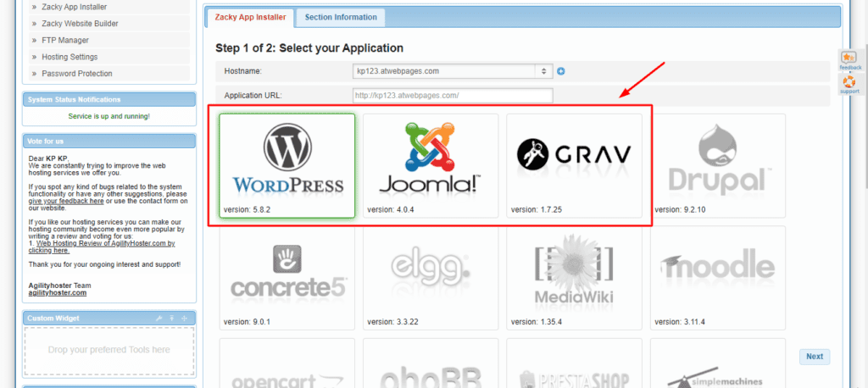Follow the 'give your feedback here' link

[66, 202]
